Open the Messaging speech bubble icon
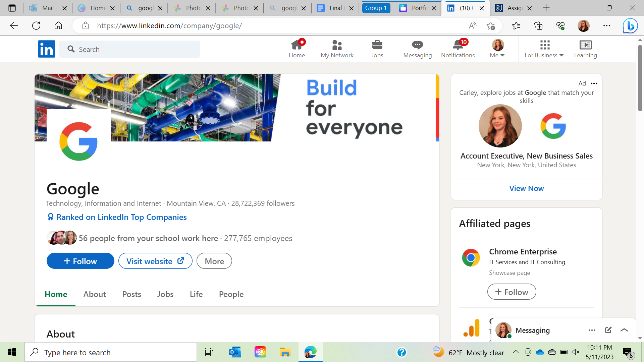This screenshot has height=362, width=644. [x=418, y=49]
